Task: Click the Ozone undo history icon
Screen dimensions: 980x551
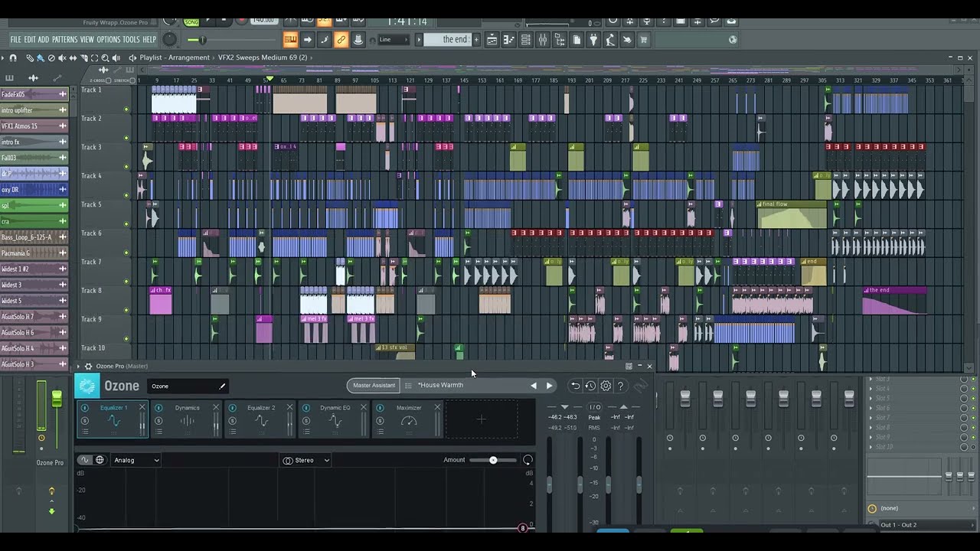Action: (590, 386)
